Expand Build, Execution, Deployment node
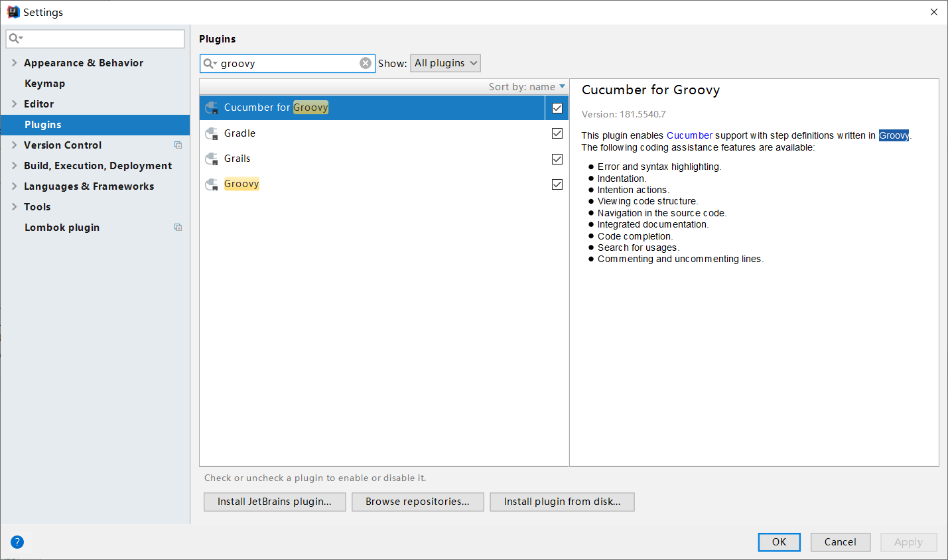 (x=14, y=165)
